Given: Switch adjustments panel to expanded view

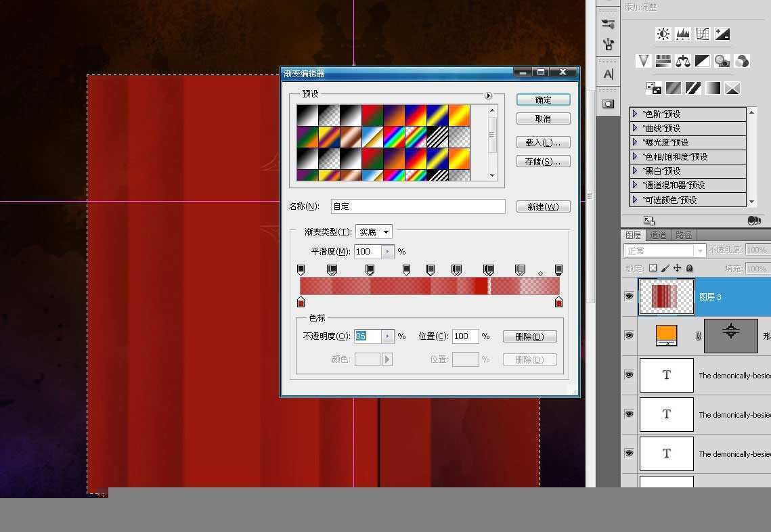Looking at the screenshot, I should click(x=649, y=221).
